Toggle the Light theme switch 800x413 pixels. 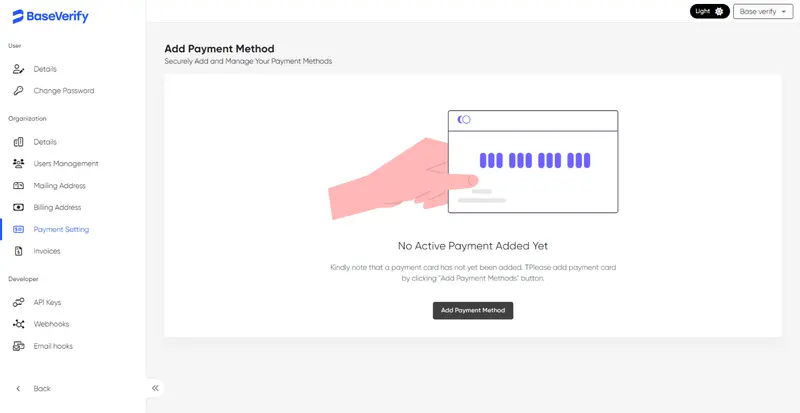(709, 11)
